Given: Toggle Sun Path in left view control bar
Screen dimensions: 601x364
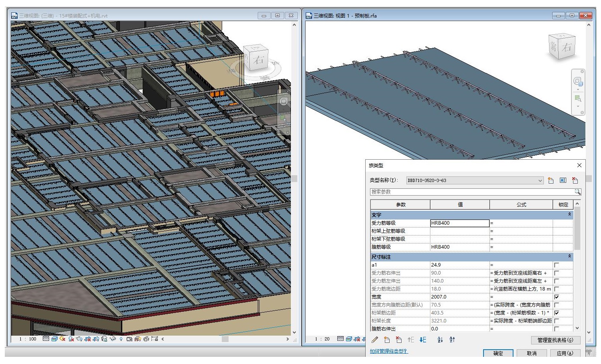Looking at the screenshot, I should point(62,339).
